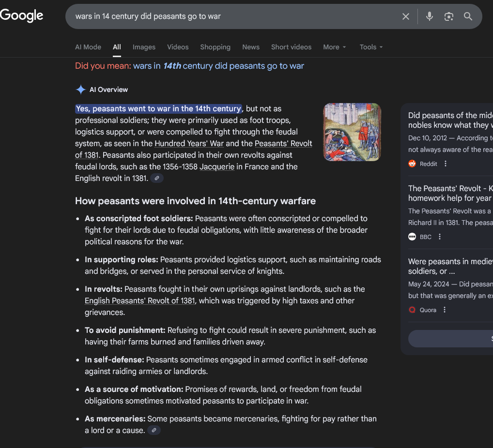This screenshot has height=448, width=493.
Task: Open Reddit result 'Did peasants of the mid...'
Action: 450,120
